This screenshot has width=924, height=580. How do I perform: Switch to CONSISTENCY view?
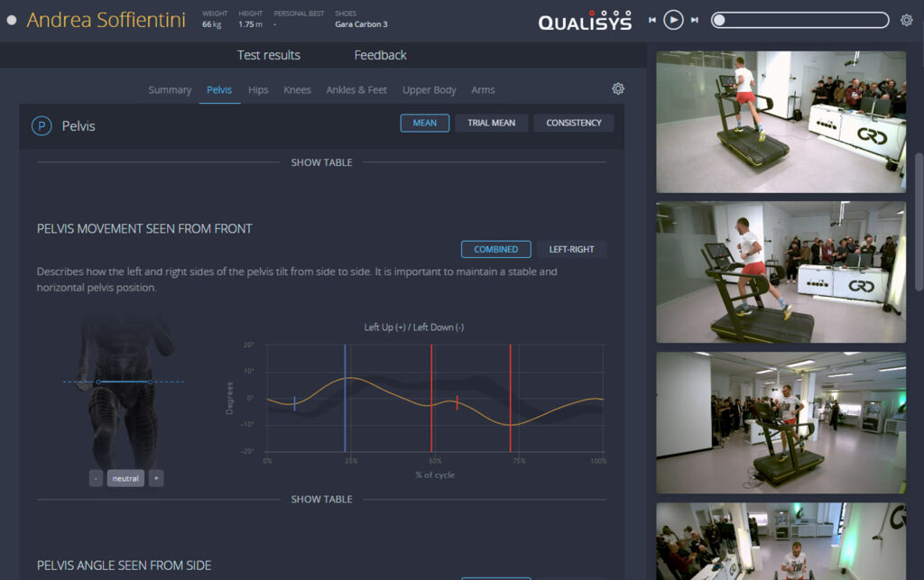573,123
